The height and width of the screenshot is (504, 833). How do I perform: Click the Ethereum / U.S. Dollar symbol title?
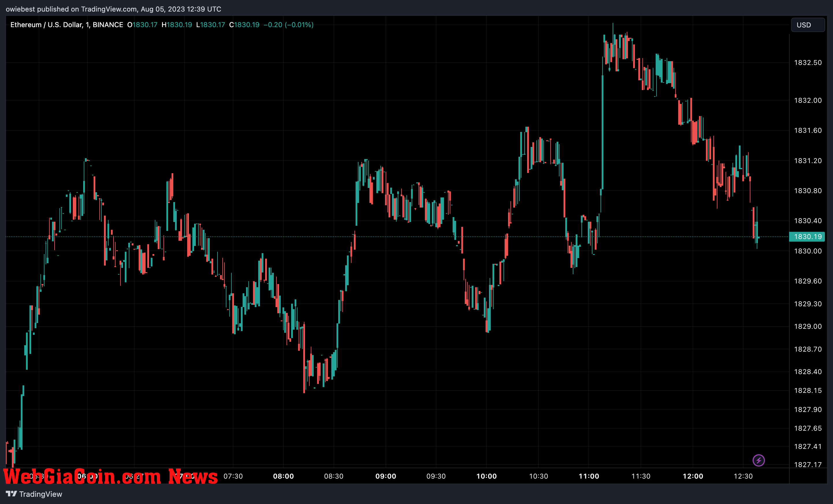[x=67, y=25]
